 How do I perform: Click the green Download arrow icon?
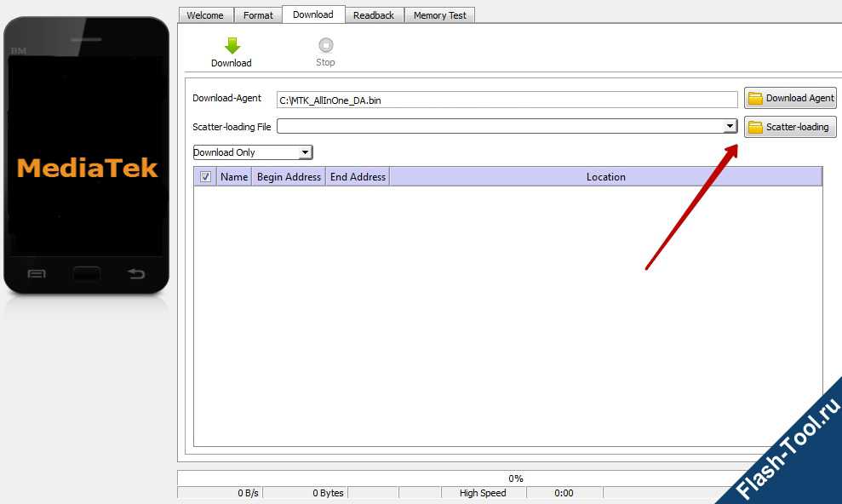point(232,46)
